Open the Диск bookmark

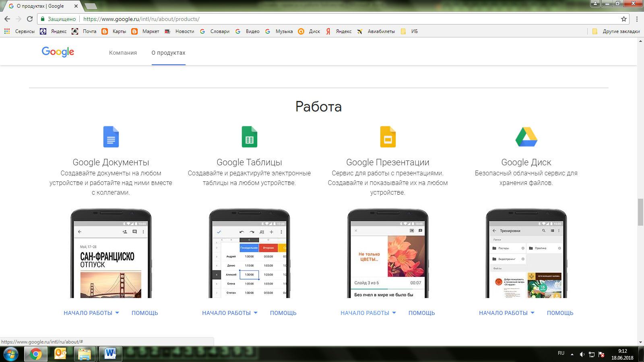309,31
